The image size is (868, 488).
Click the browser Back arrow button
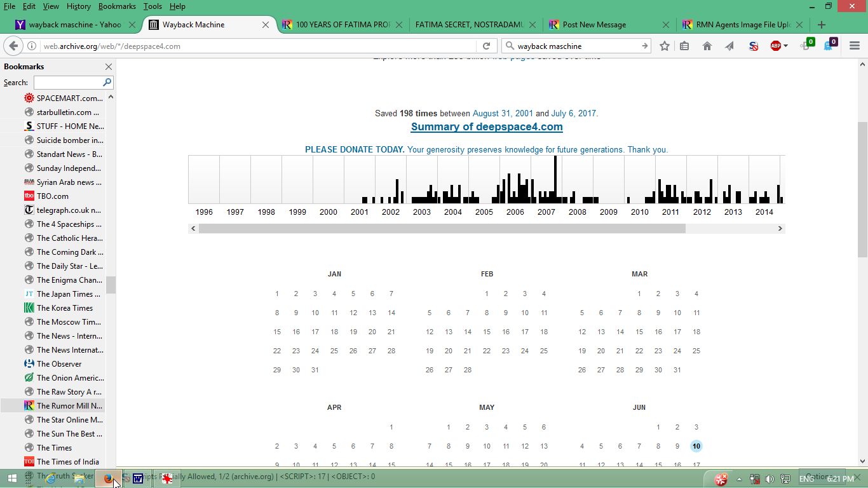click(x=13, y=46)
